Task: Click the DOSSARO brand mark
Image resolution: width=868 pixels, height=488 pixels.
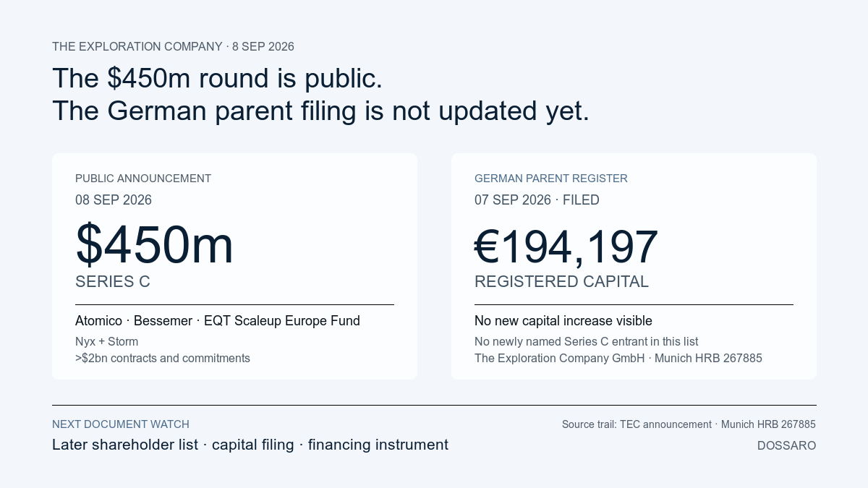Action: [x=786, y=446]
